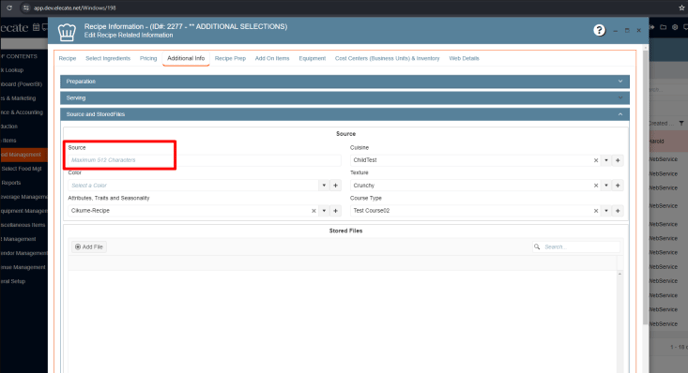Clear the Cuisine value ChildTest
This screenshot has height=373, width=688.
596,161
